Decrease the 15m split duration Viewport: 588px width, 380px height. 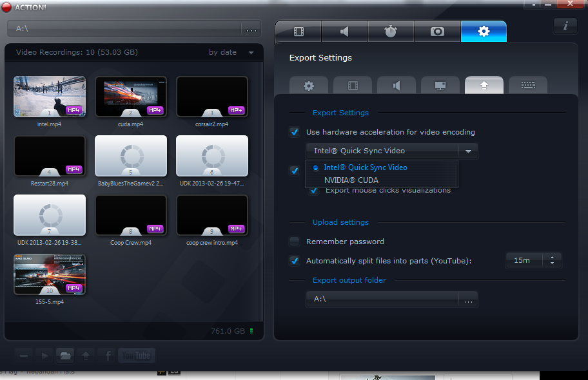552,263
